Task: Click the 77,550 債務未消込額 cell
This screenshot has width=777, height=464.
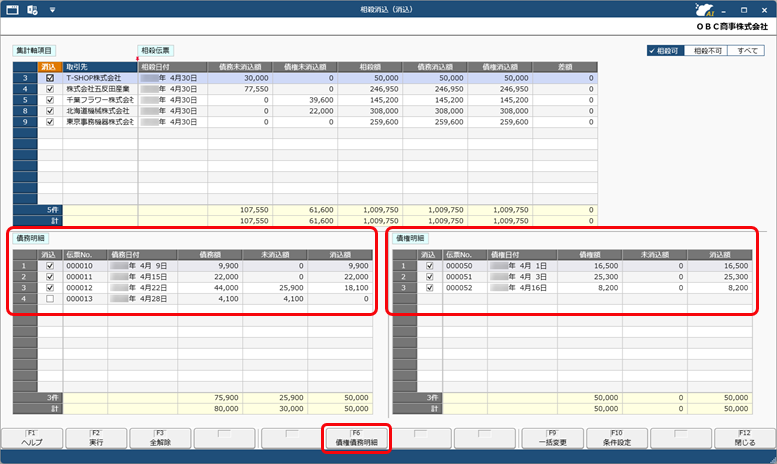Action: 240,89
